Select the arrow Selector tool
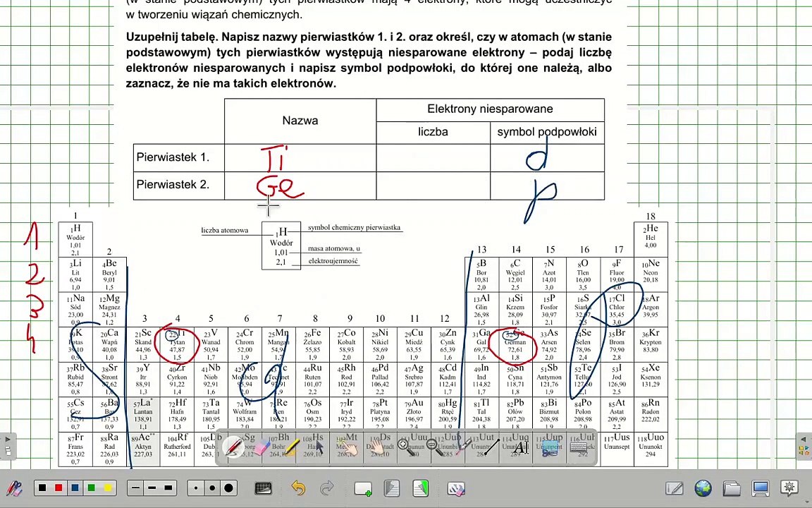The image size is (812, 508). [x=320, y=447]
